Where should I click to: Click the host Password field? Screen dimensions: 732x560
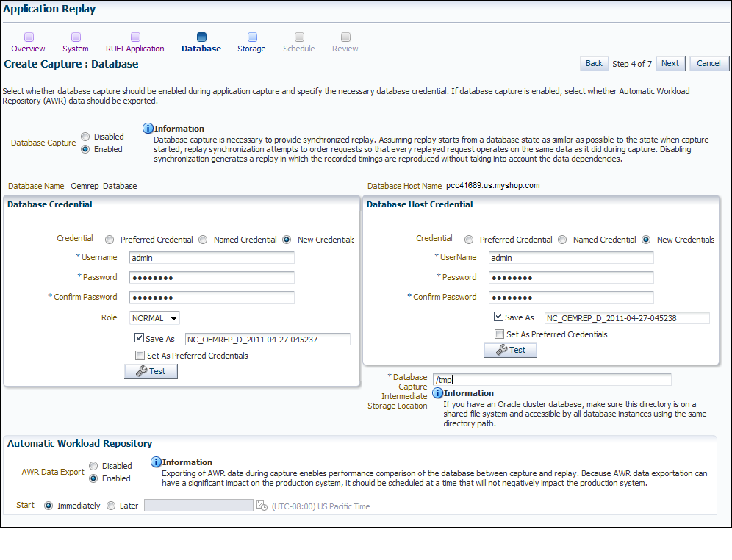click(x=571, y=278)
